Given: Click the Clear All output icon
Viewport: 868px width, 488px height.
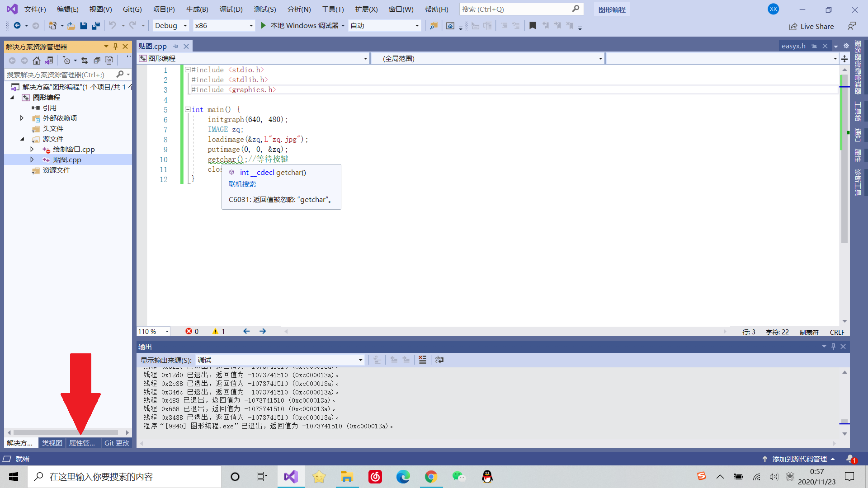Looking at the screenshot, I should pos(422,360).
